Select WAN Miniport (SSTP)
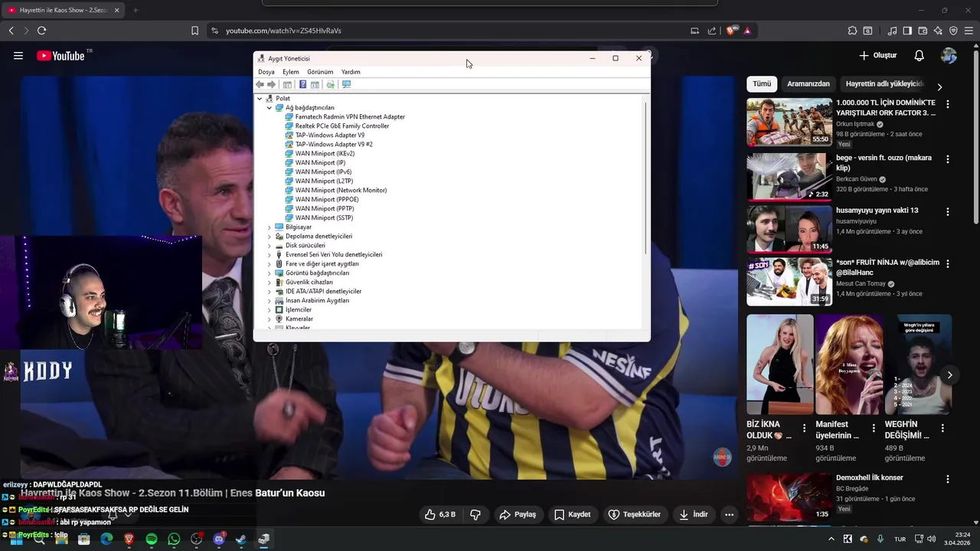980x551 pixels. pyautogui.click(x=324, y=218)
